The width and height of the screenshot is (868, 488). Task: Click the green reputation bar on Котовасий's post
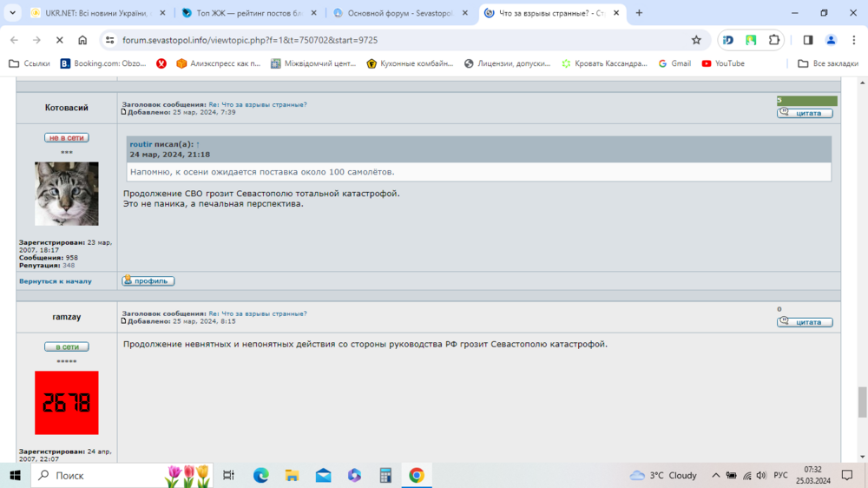point(806,100)
